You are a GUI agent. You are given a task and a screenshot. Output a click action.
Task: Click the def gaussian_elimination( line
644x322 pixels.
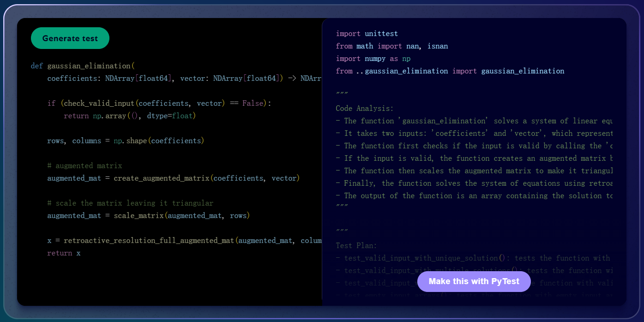[82, 66]
